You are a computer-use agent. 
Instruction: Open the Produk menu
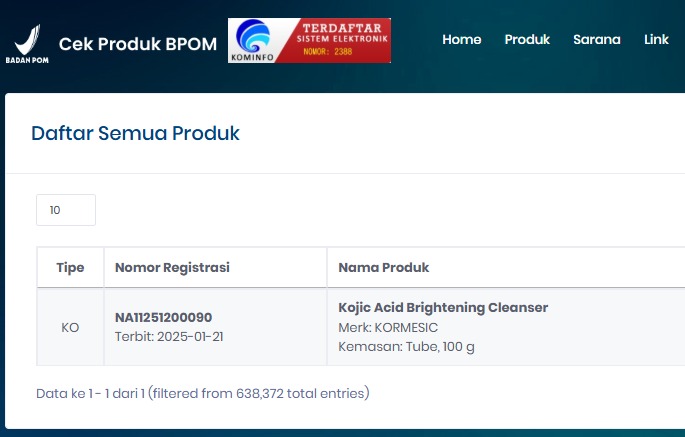tap(527, 40)
